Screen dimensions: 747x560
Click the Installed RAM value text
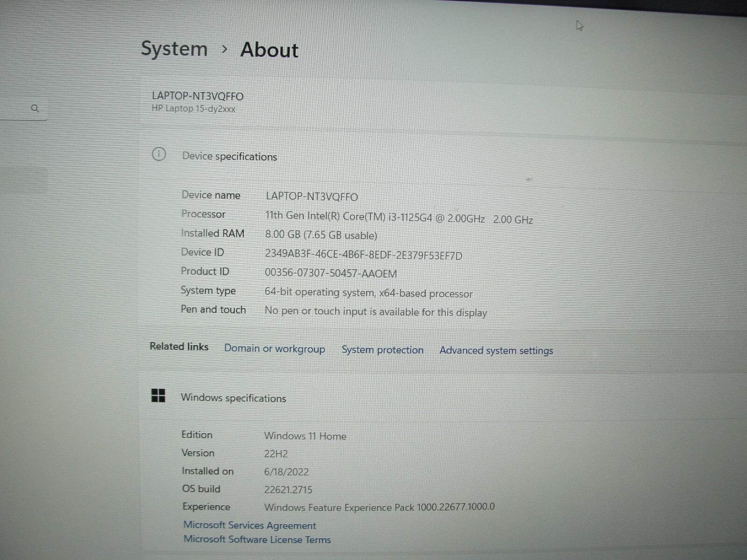click(321, 236)
